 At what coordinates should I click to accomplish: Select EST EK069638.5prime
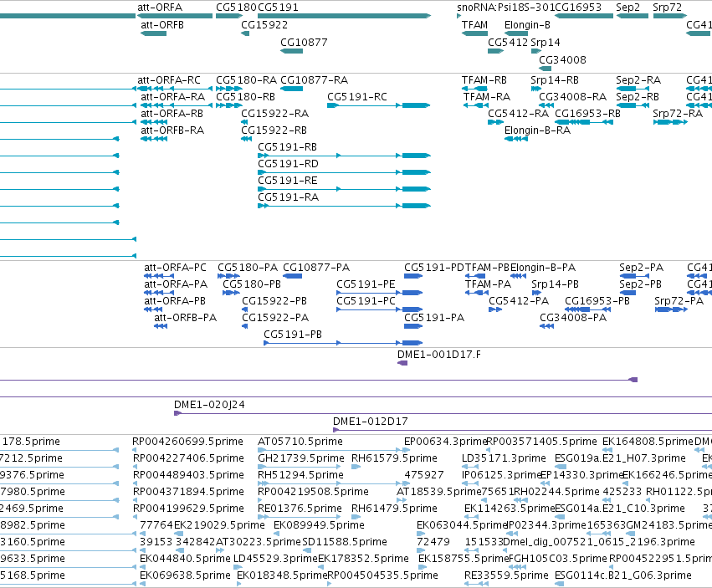(185, 575)
